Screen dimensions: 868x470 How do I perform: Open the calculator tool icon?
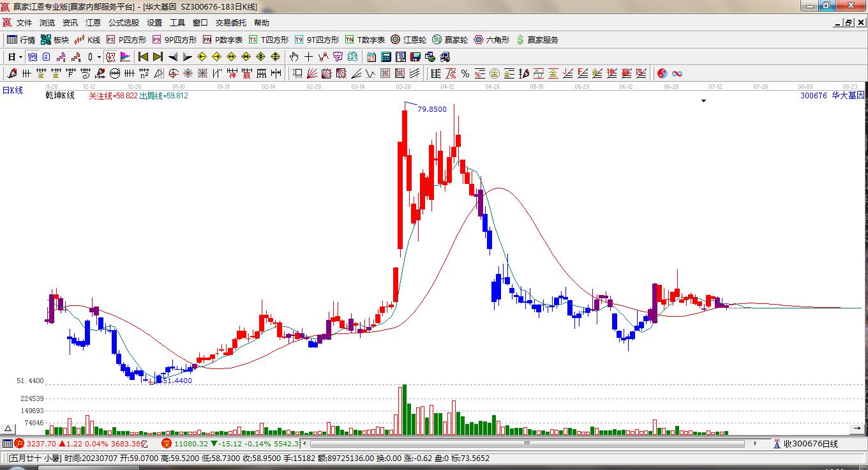(x=386, y=57)
